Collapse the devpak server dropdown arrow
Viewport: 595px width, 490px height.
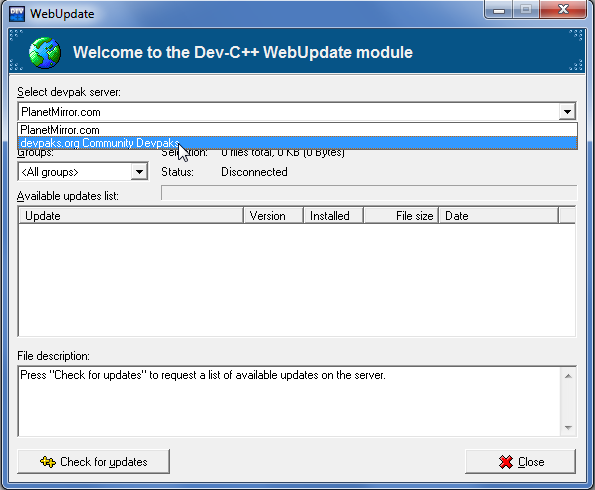point(567,112)
